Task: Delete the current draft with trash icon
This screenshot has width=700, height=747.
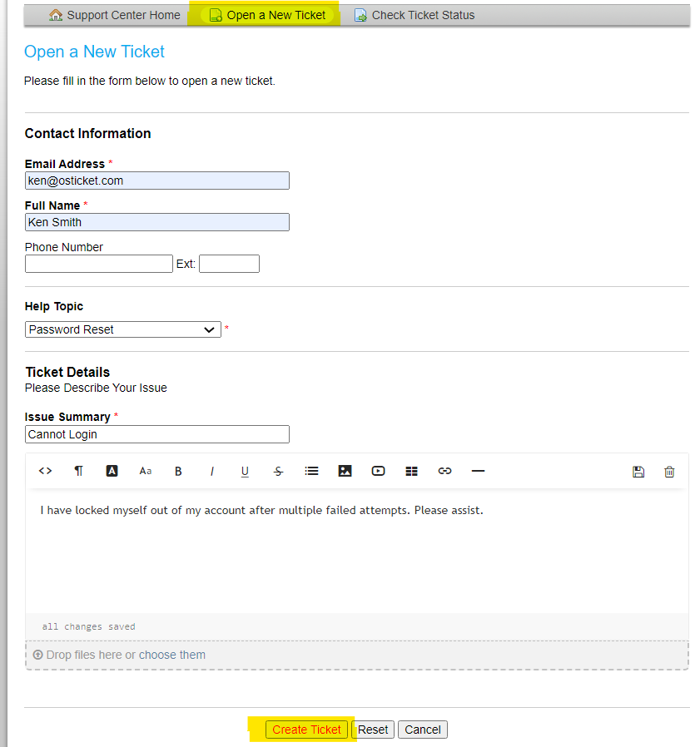Action: [x=669, y=471]
